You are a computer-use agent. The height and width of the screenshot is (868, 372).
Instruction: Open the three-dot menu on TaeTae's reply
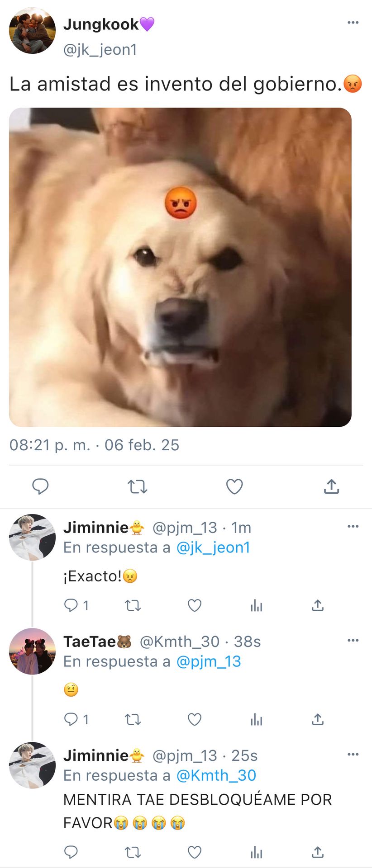pyautogui.click(x=353, y=640)
